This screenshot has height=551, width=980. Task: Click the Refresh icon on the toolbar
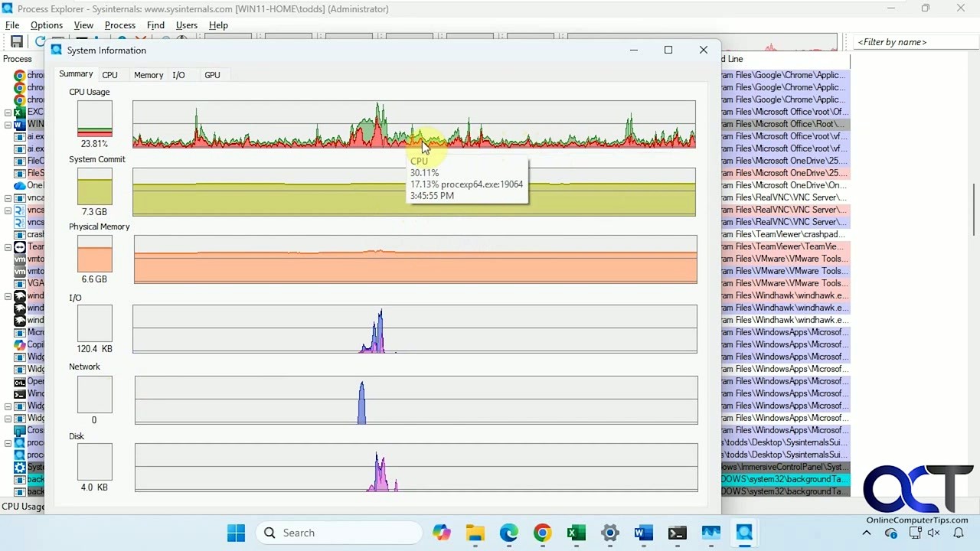tap(41, 41)
